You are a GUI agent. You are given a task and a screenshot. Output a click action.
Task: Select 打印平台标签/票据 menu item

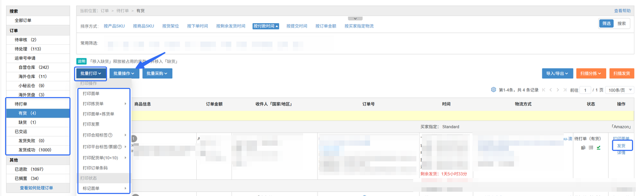pyautogui.click(x=99, y=147)
